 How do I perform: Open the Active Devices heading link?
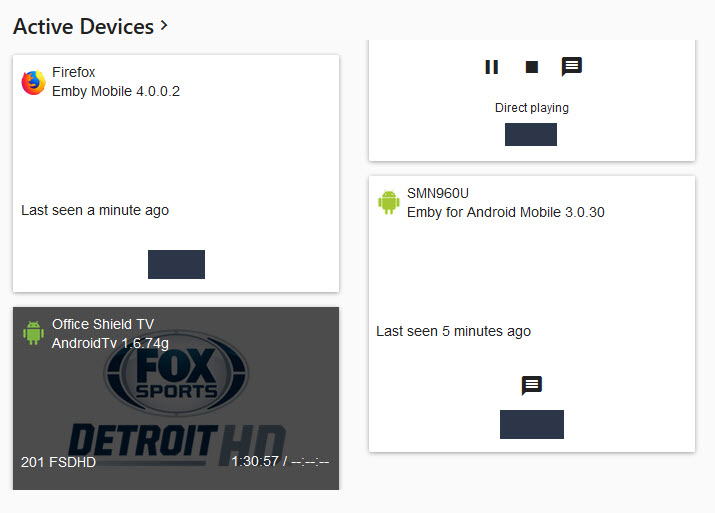(x=83, y=26)
